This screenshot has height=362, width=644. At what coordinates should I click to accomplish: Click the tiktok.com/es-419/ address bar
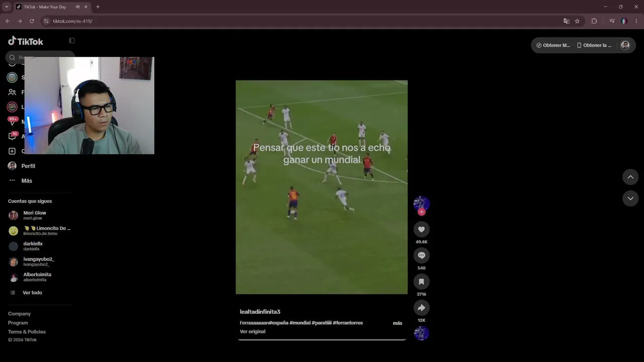[x=302, y=21]
